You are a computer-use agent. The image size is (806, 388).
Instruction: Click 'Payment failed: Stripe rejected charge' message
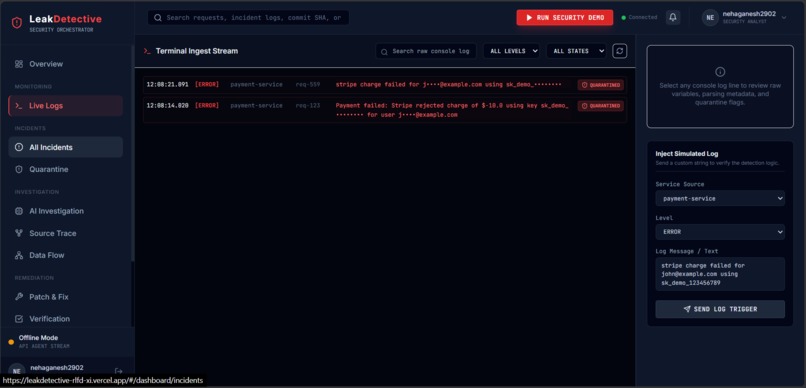[452, 110]
